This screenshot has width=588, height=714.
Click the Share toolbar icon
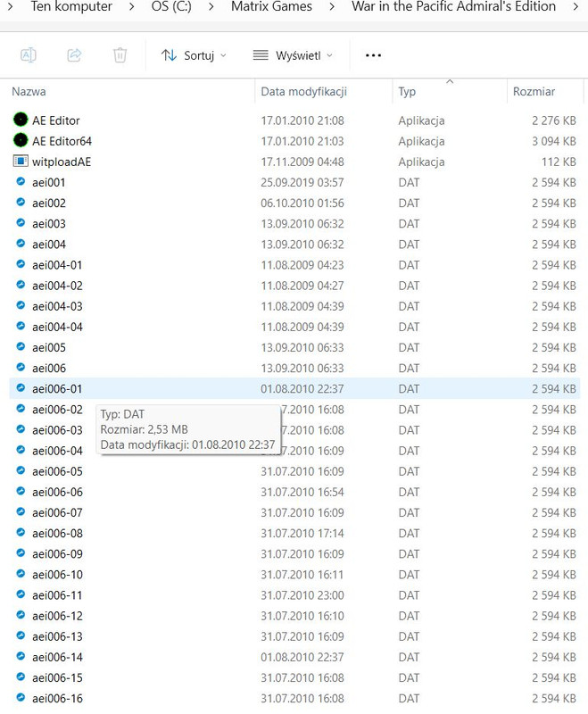pyautogui.click(x=74, y=55)
